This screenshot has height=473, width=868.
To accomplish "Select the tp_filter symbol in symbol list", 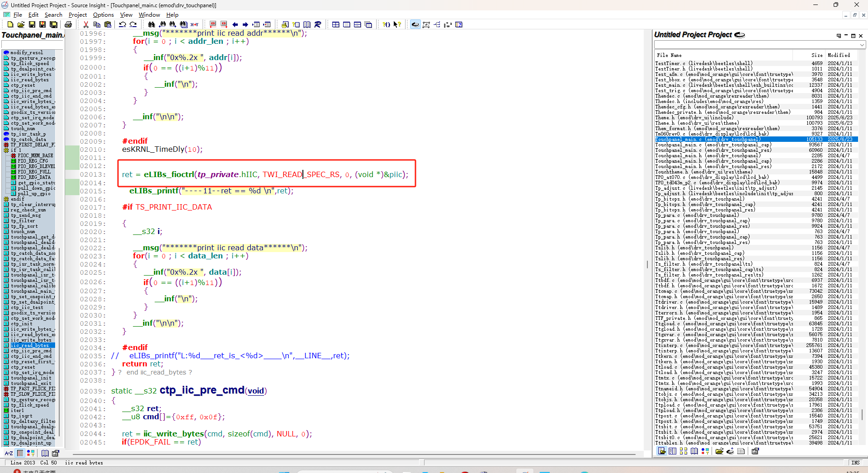I will point(23,220).
